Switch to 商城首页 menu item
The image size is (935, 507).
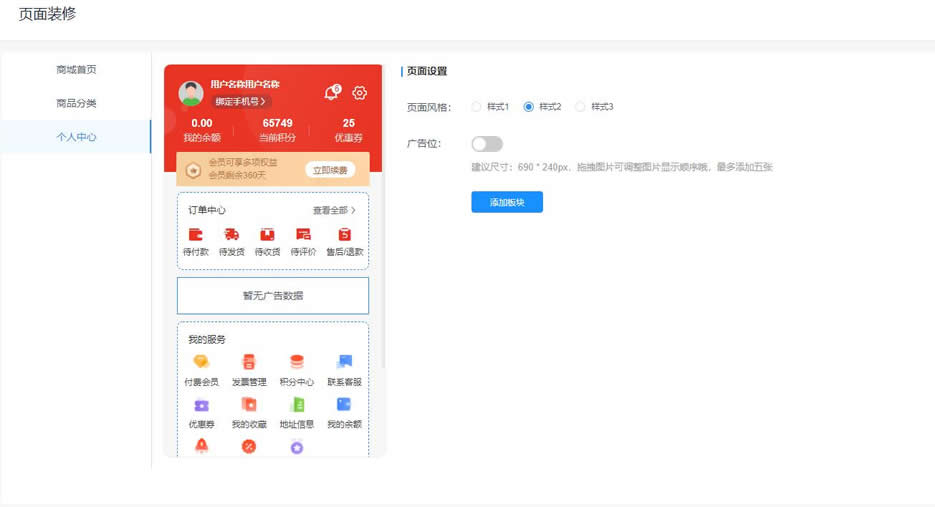(x=76, y=69)
